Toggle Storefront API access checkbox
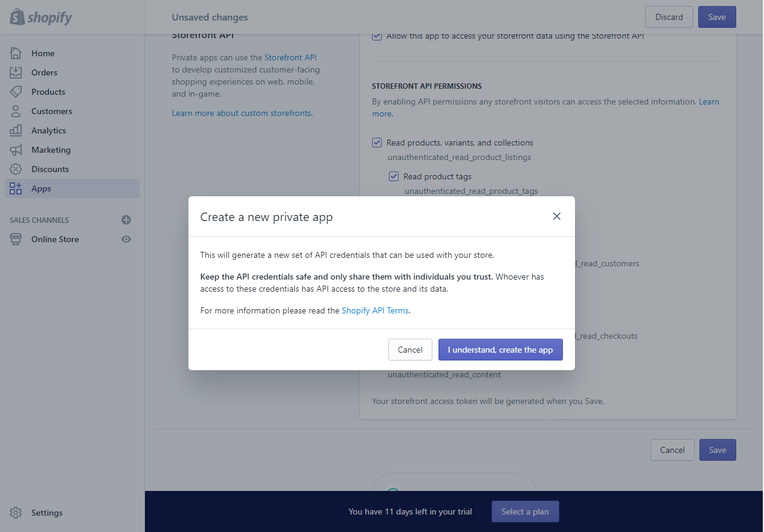 click(377, 36)
